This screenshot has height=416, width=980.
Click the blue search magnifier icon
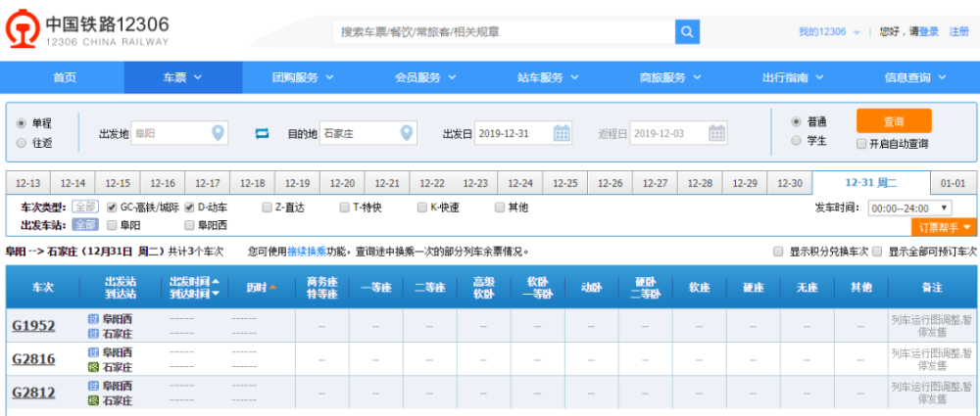pyautogui.click(x=687, y=31)
